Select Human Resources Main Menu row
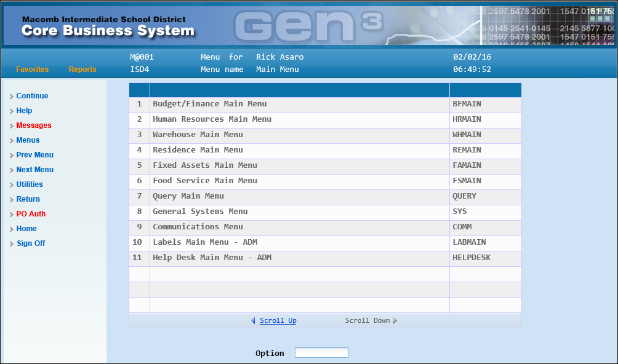618x364 pixels. [x=325, y=120]
